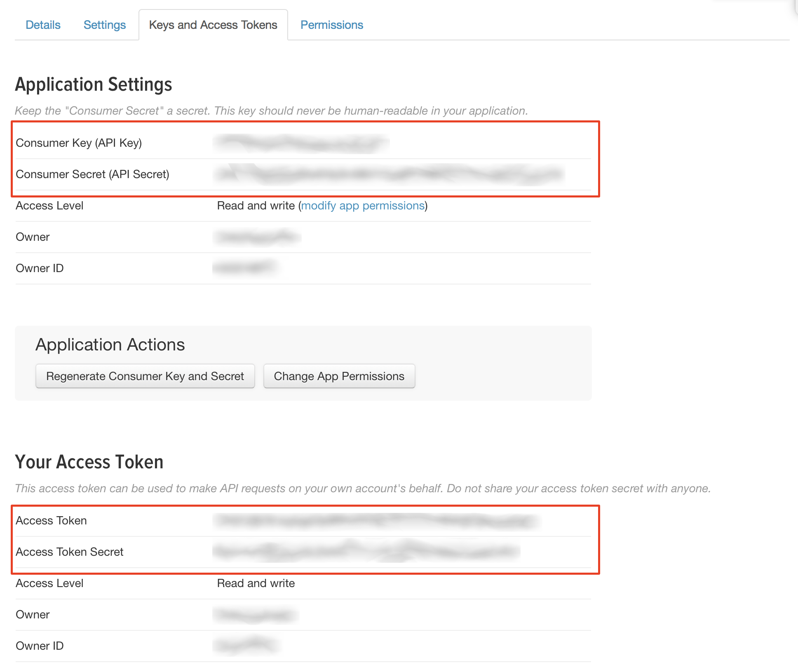The width and height of the screenshot is (798, 672).
Task: Click Regenerate Consumer Key and Secret button
Action: [x=145, y=376]
